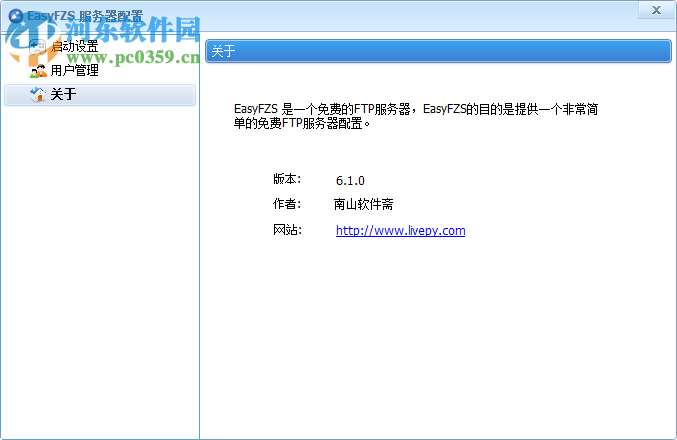The image size is (677, 440).
Task: Click the blue 关于 panel header
Action: tap(438, 51)
